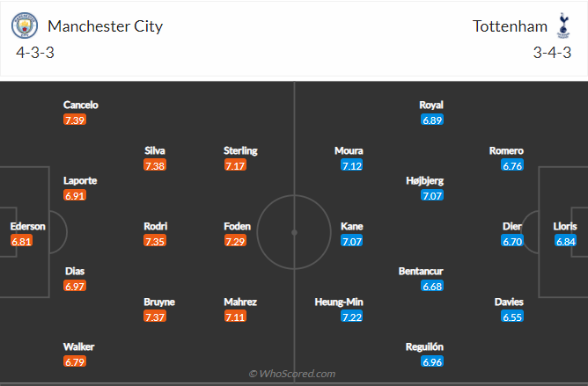Click Walker's 6.79 rating badge
588x386 pixels.
(75, 361)
